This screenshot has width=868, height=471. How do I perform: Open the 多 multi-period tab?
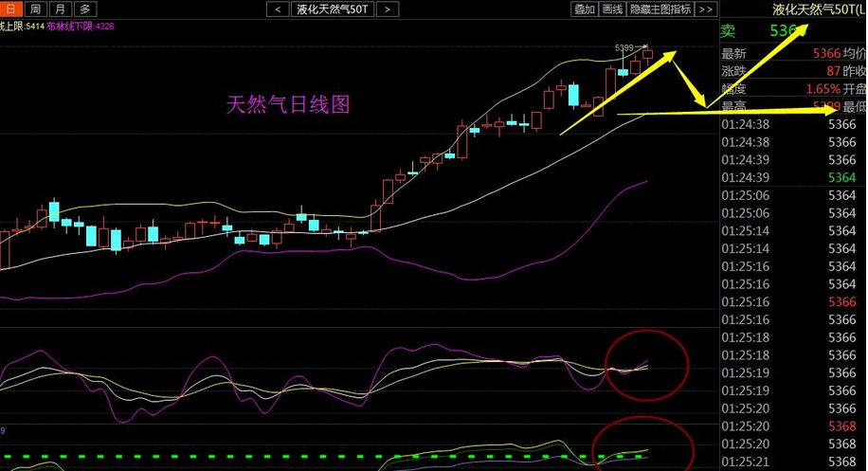[x=84, y=9]
